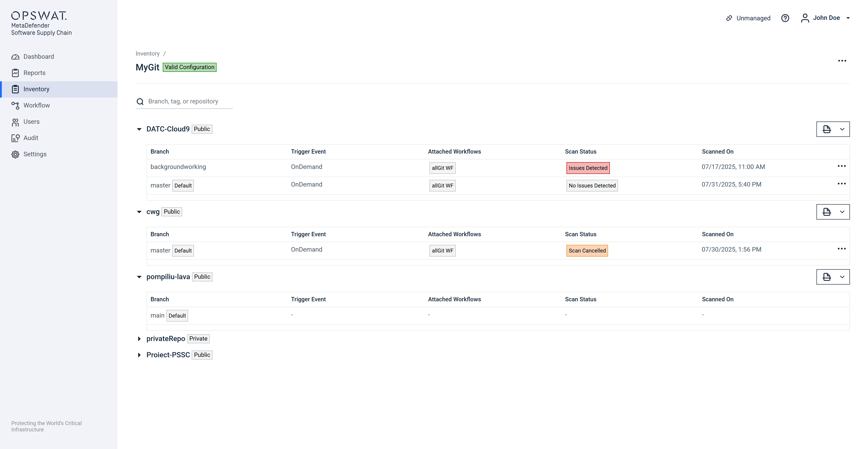Click the Proiect-PSSC repository name
This screenshot has height=449, width=868.
point(168,355)
